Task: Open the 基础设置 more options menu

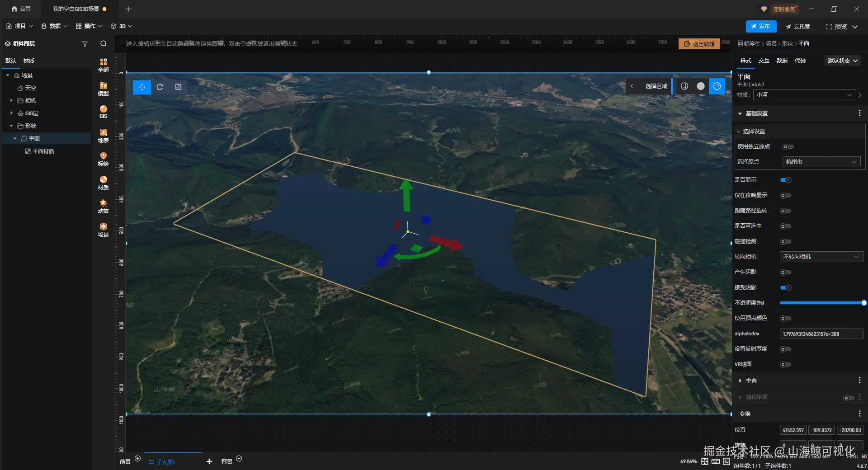Action: pyautogui.click(x=859, y=113)
